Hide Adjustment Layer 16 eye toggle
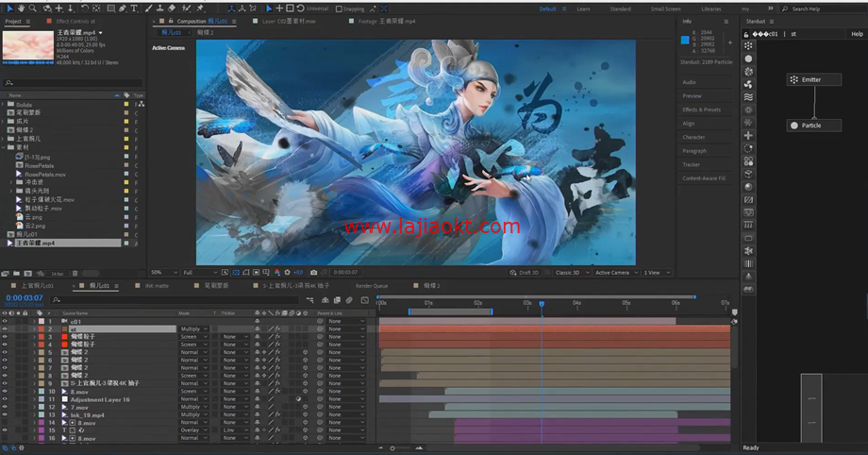 [5, 399]
